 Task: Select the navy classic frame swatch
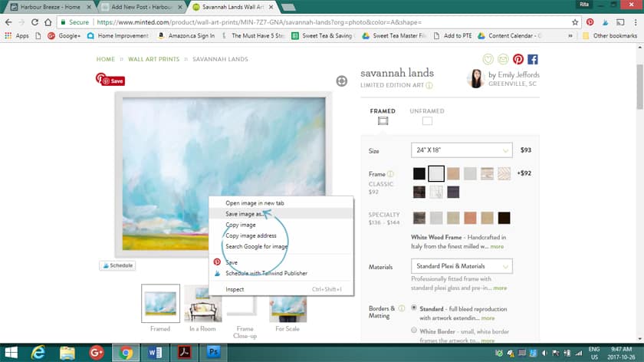[x=453, y=192]
